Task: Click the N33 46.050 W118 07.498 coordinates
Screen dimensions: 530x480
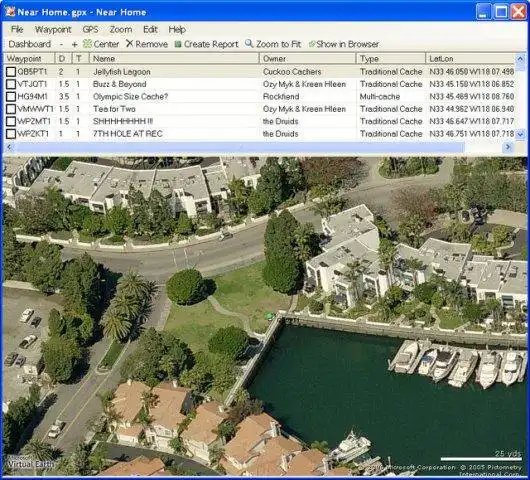Action: [x=472, y=72]
